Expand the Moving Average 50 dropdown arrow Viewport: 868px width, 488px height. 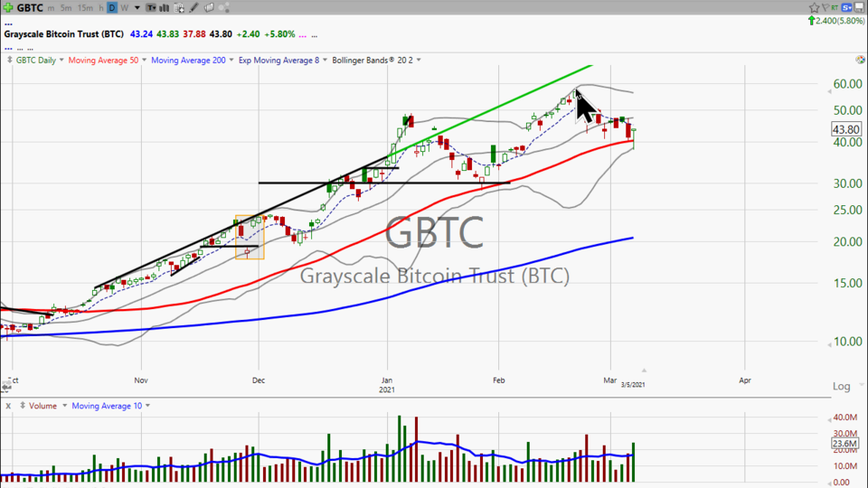(144, 60)
